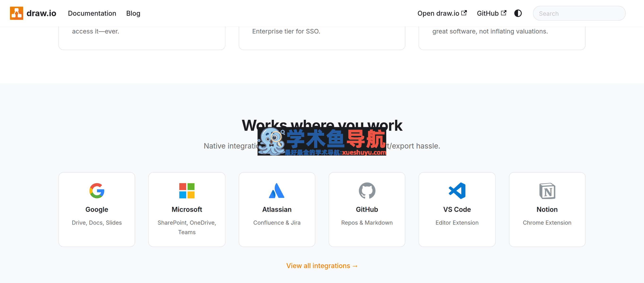
Task: Follow the View all integrations link
Action: coord(322,266)
